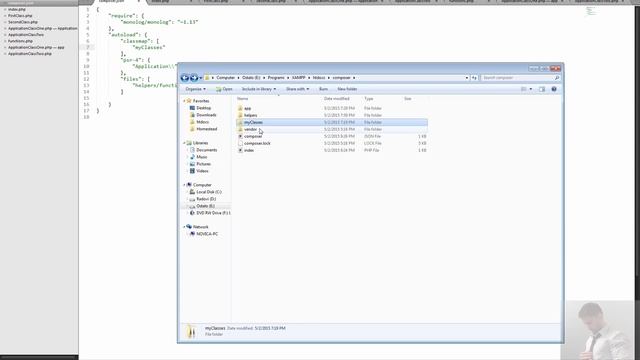
Task: Sort by the Type column header
Action: pos(369,99)
